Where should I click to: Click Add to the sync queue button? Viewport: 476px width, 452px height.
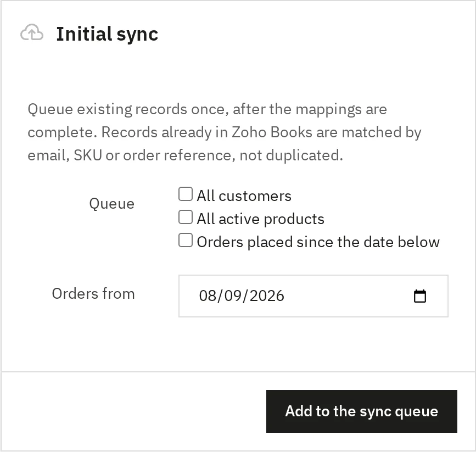(x=362, y=411)
